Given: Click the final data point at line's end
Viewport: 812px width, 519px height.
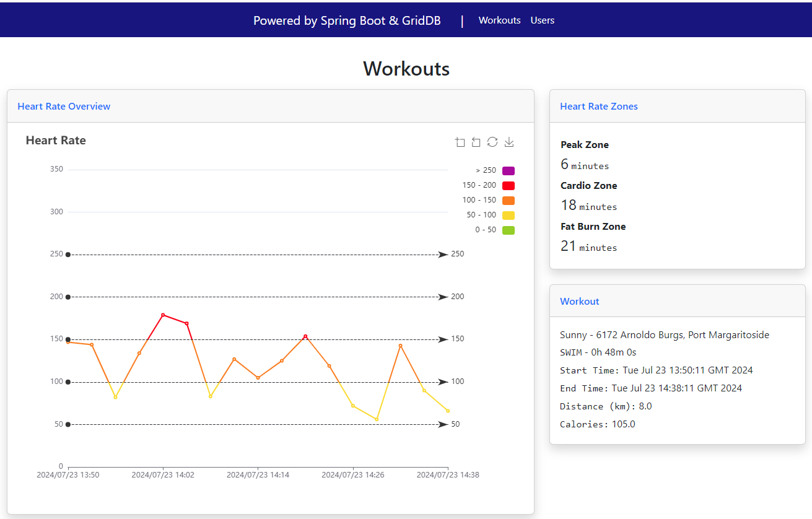Looking at the screenshot, I should [x=448, y=411].
